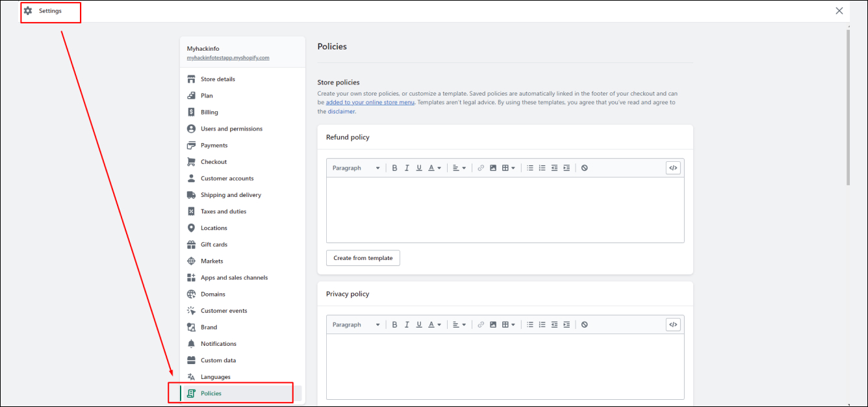
Task: Toggle Bold in Privacy policy editor
Action: 394,324
